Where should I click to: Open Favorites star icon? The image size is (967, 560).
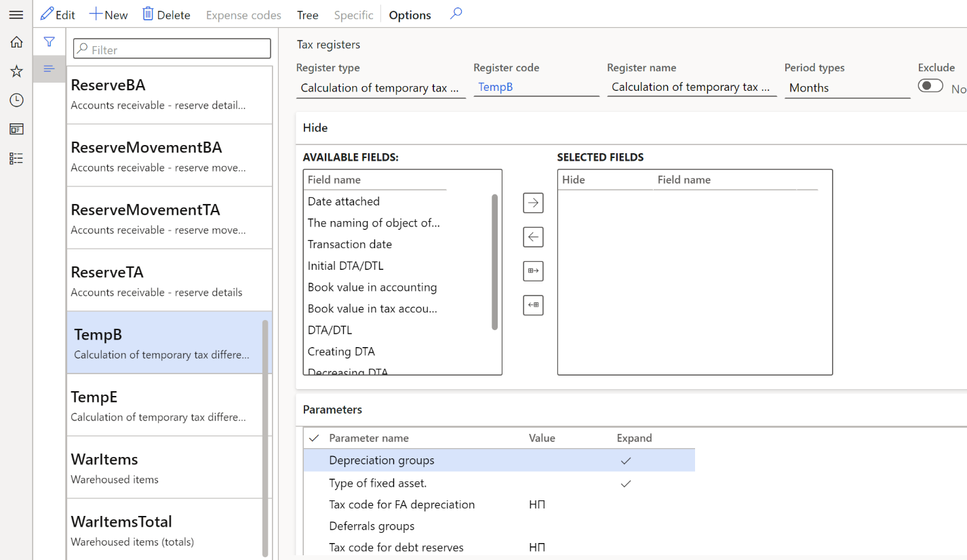(x=16, y=71)
